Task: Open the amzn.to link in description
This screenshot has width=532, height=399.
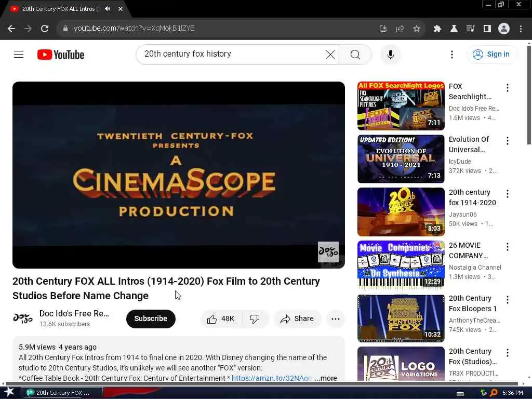Action: 272,378
